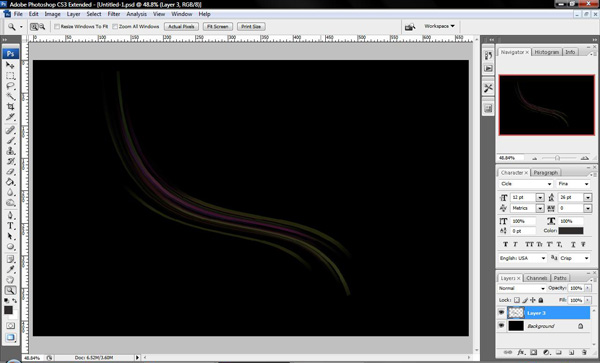Select the Rectangular Marquee tool
The height and width of the screenshot is (363, 600).
10,76
